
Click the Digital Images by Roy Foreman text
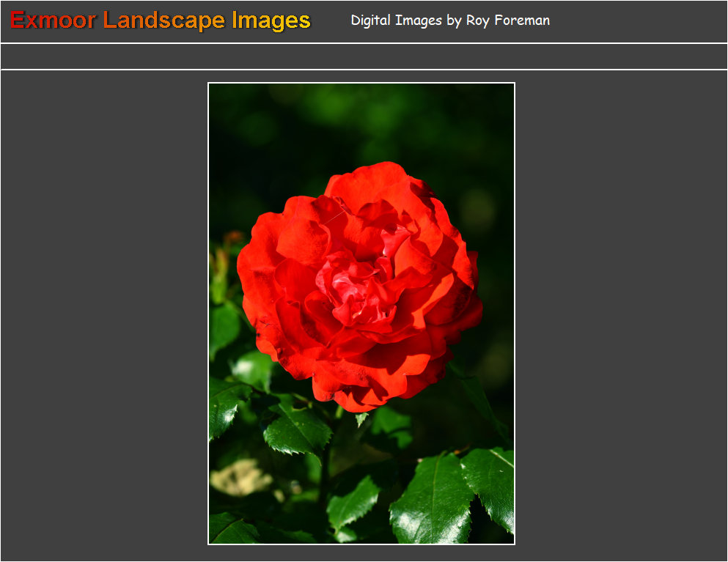[x=449, y=21]
